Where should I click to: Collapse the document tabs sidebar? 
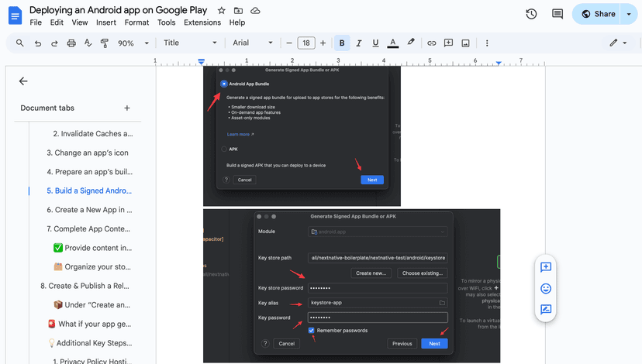click(23, 81)
